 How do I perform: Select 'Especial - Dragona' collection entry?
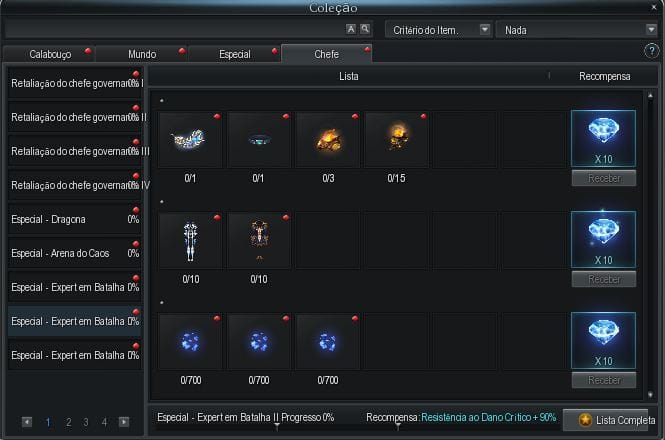pos(75,219)
